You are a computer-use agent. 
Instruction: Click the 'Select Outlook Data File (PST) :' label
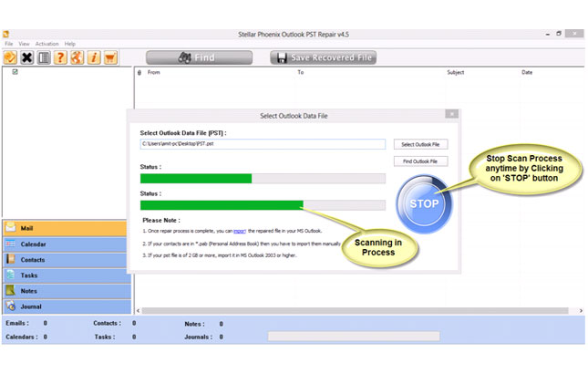(x=183, y=133)
